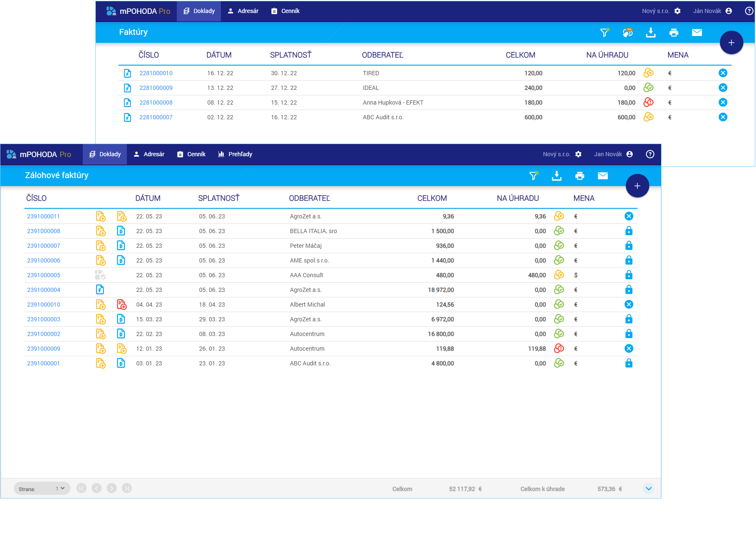Click help icon in front window
This screenshot has height=546, width=756.
(650, 154)
